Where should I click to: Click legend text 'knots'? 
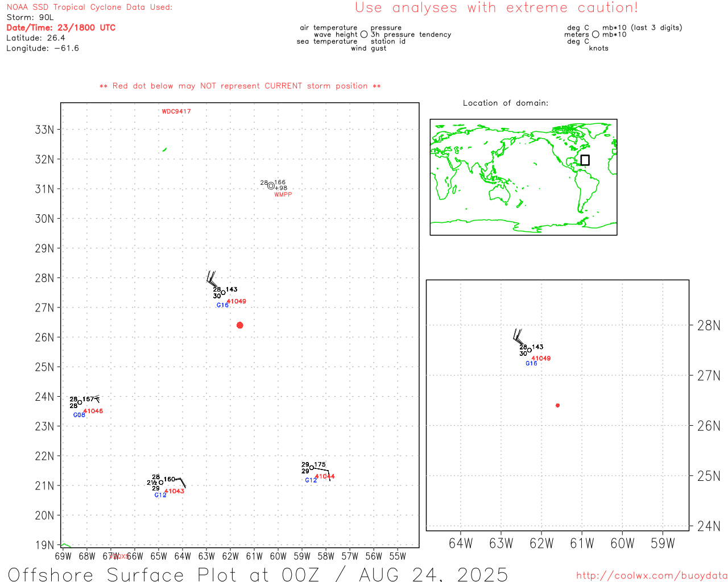point(598,48)
